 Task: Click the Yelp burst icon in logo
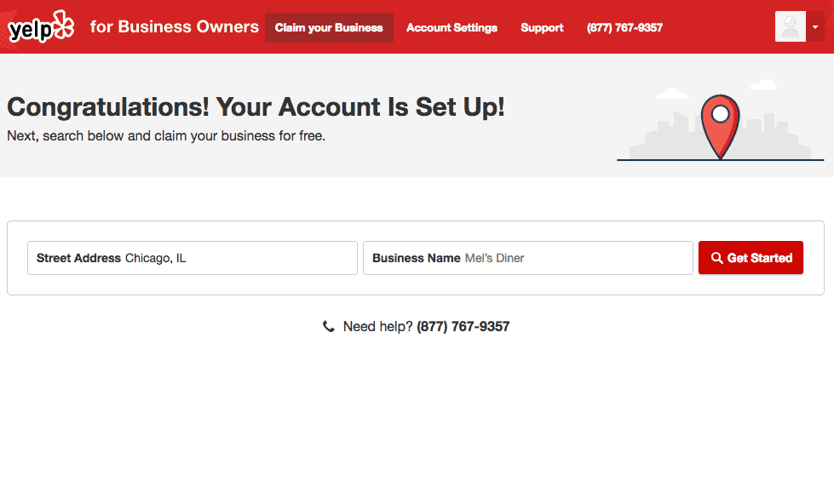point(62,25)
